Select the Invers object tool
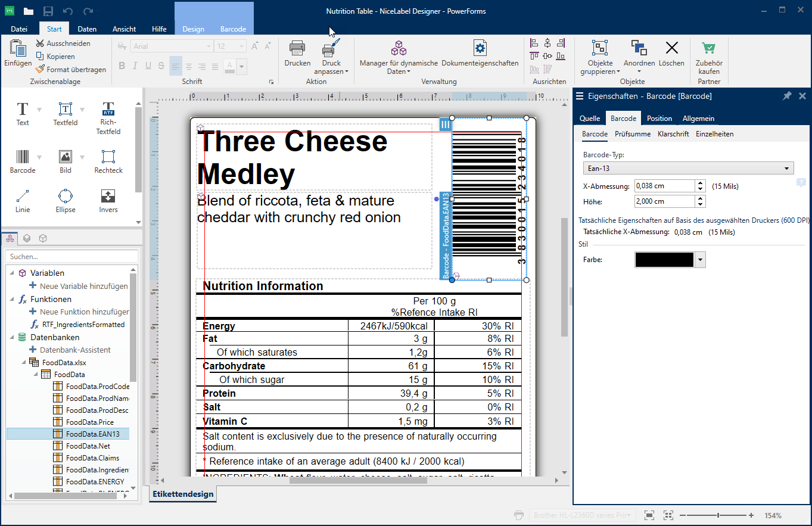 pos(108,200)
